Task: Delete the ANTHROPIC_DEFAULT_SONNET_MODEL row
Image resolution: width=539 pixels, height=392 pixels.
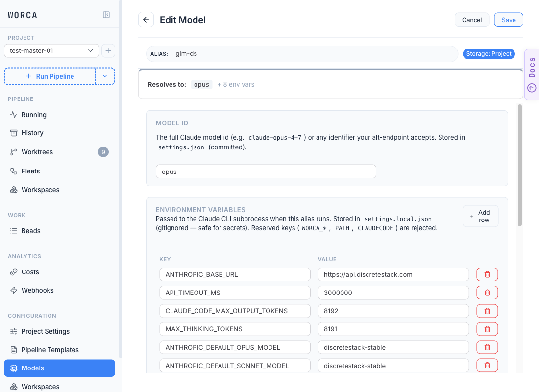Action: click(487, 366)
